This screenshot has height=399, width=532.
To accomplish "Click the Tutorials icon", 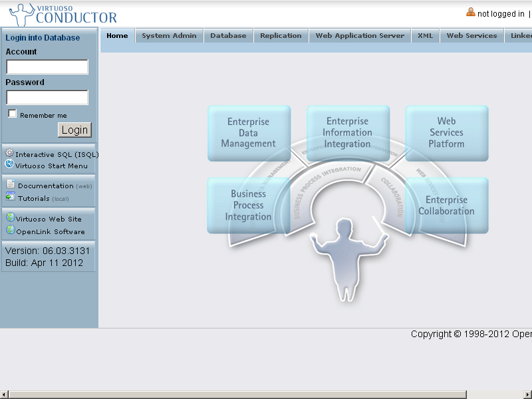I will pyautogui.click(x=11, y=197).
